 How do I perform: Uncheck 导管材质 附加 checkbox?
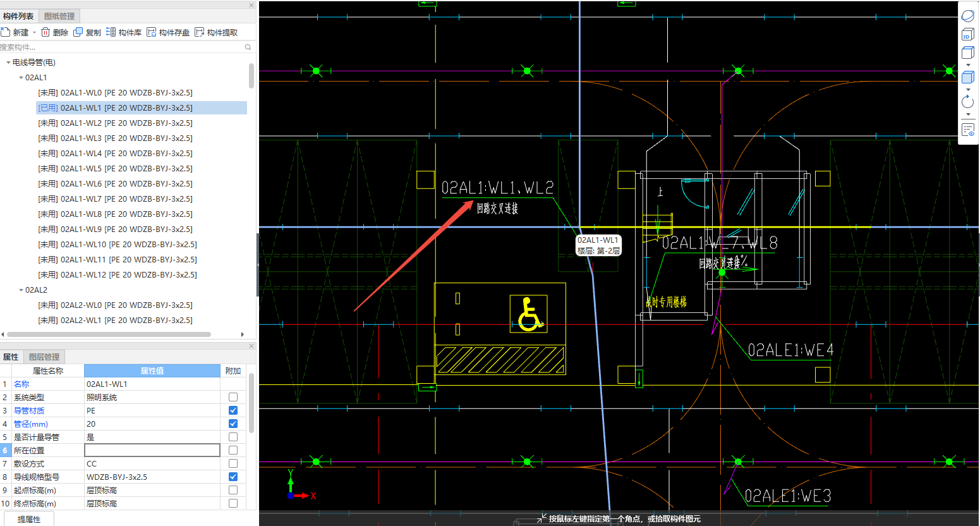[233, 410]
